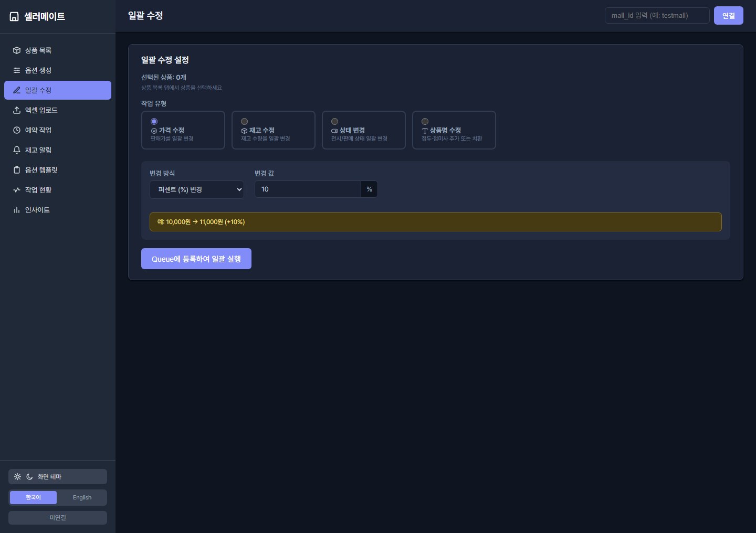Open the 변경 방식 dropdown

coord(197,189)
